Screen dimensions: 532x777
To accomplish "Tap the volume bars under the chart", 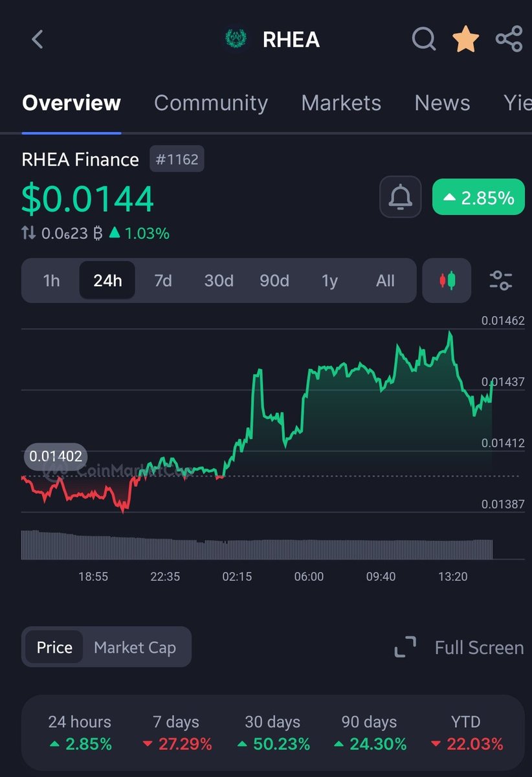I will coord(257,545).
